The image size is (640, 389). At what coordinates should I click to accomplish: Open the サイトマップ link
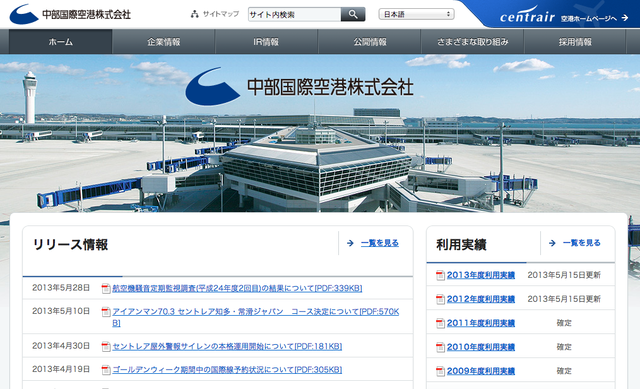click(x=221, y=14)
